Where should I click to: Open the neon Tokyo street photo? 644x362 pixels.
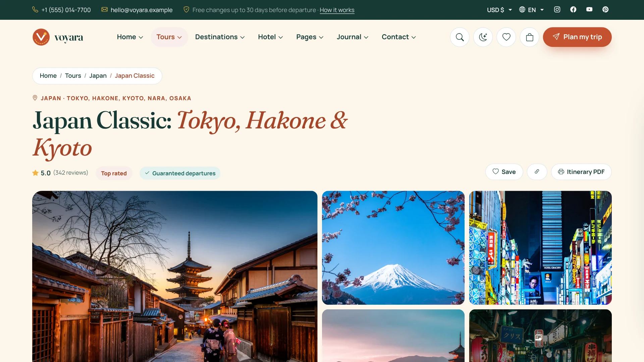[540, 248]
